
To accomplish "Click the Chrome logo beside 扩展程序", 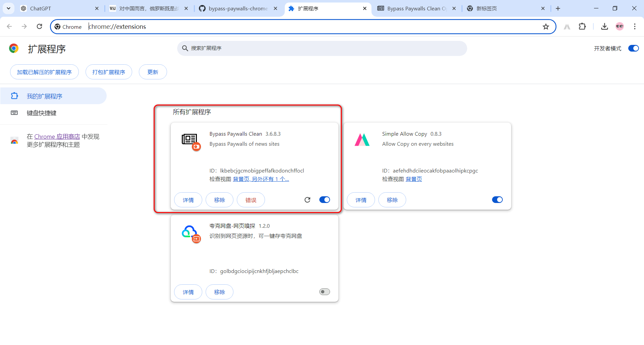I will pos(14,49).
